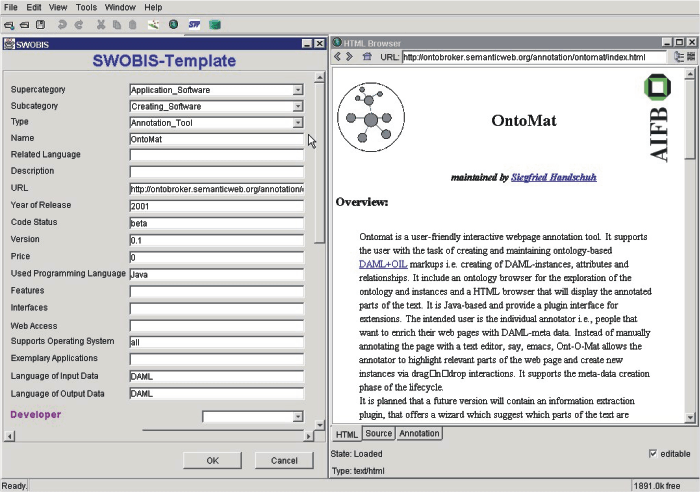Screen dimensions: 700x492
Task: Switch to the Annotation tab
Action: [x=418, y=434]
